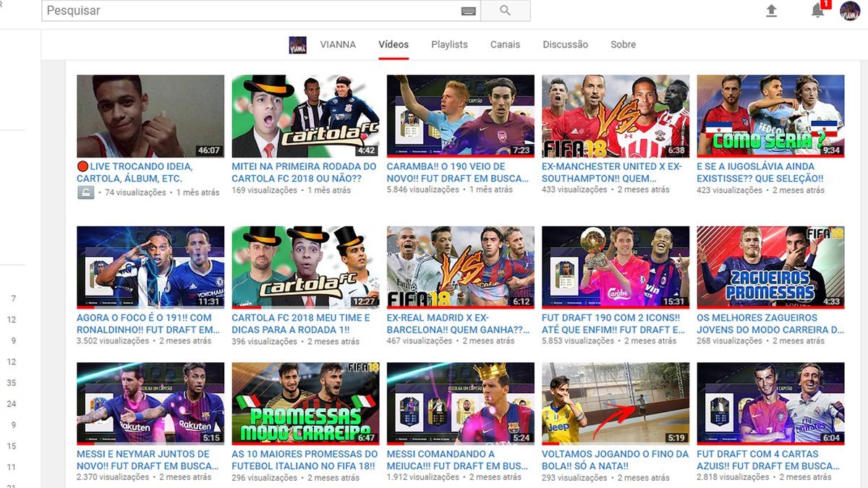Click the VIANNA channel logo icon
868x488 pixels.
(297, 45)
